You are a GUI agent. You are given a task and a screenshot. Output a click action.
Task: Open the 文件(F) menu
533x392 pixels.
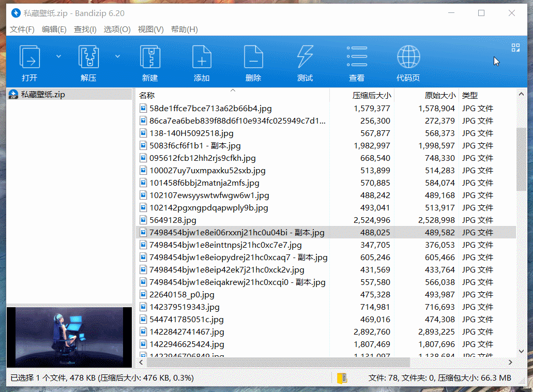[22, 29]
